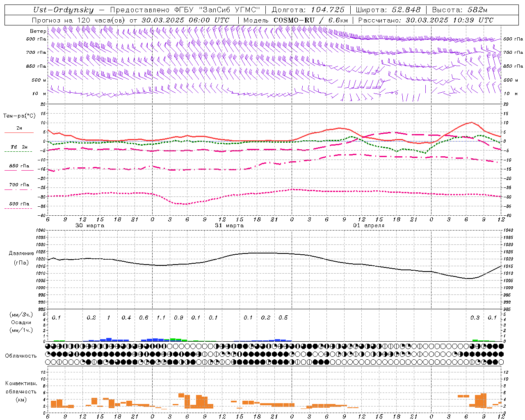Click the '0.6' three-hour precipitation value

pos(144,317)
